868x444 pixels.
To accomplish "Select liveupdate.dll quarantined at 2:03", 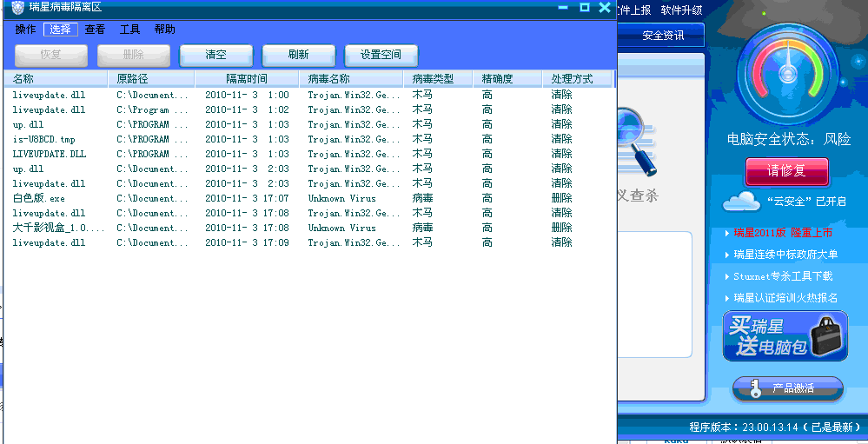I will (309, 183).
